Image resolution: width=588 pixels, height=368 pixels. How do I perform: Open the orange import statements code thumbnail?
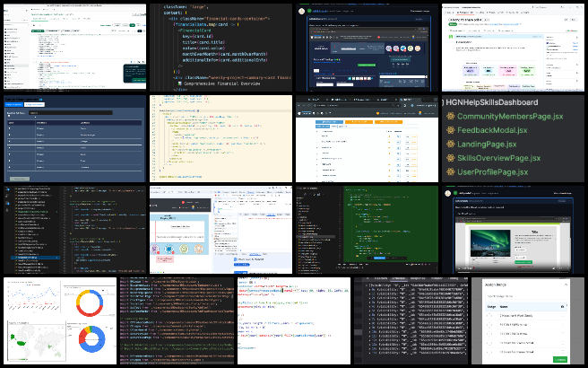[x=177, y=321]
